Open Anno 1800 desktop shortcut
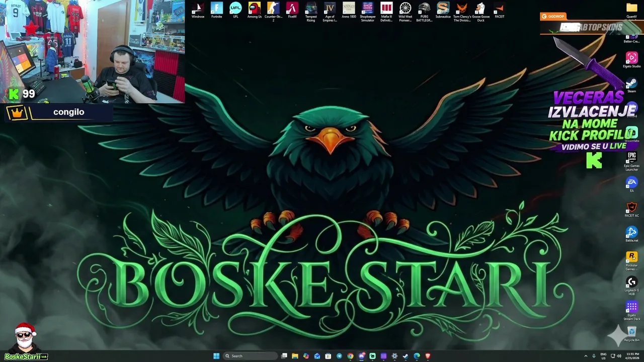The height and width of the screenshot is (362, 644). 349,10
